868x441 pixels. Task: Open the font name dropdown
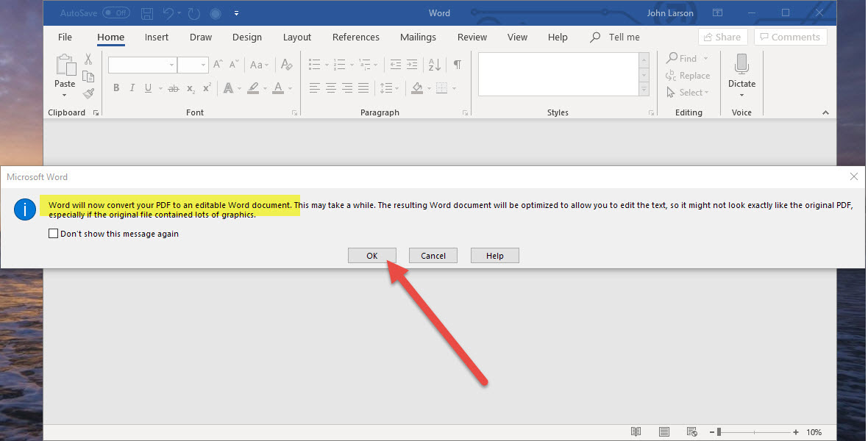tap(171, 65)
